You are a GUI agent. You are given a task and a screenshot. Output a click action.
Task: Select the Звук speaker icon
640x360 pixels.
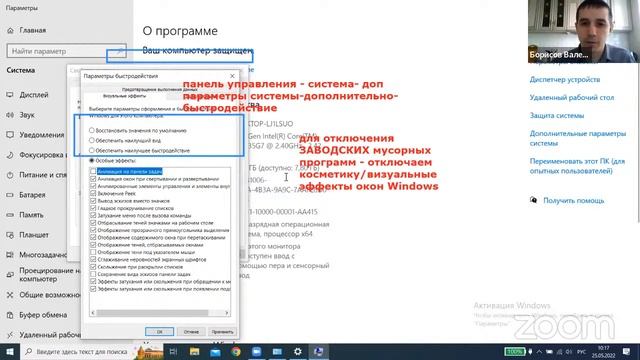click(x=10, y=115)
